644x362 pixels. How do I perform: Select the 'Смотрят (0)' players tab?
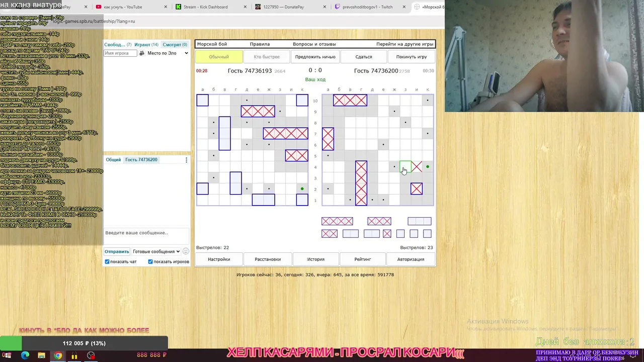(175, 45)
